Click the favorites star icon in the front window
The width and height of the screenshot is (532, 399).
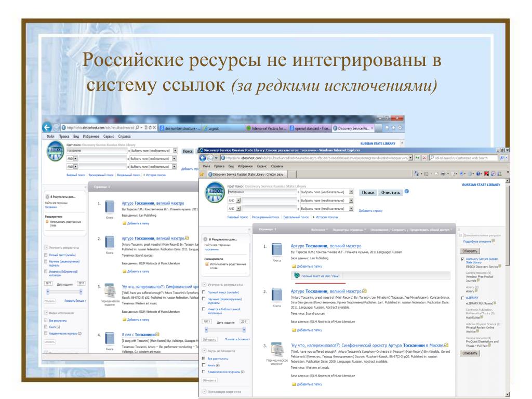pos(202,174)
